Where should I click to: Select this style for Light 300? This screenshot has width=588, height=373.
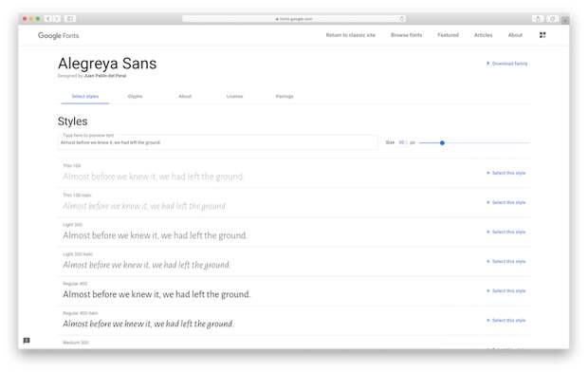505,232
